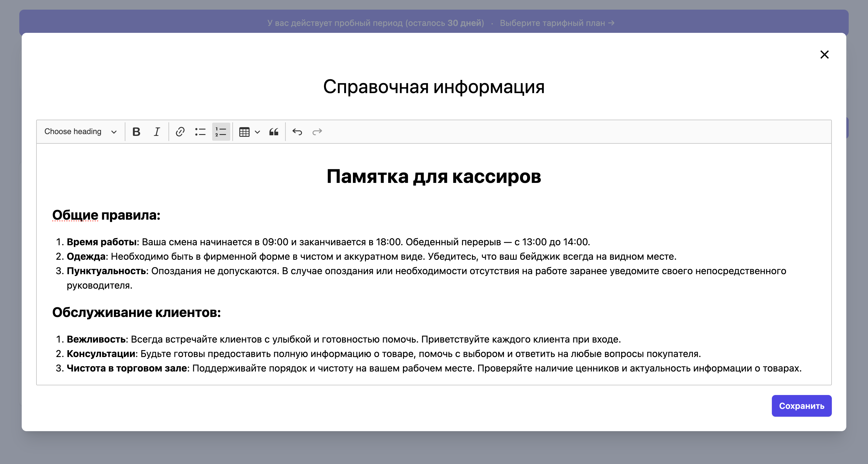Open the table dropdown arrow

257,132
